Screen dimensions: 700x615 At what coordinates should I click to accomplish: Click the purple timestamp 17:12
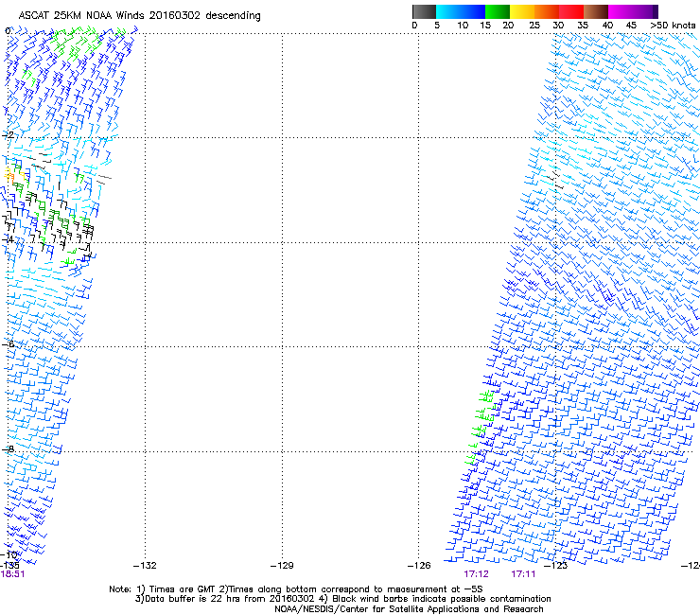coord(476,574)
